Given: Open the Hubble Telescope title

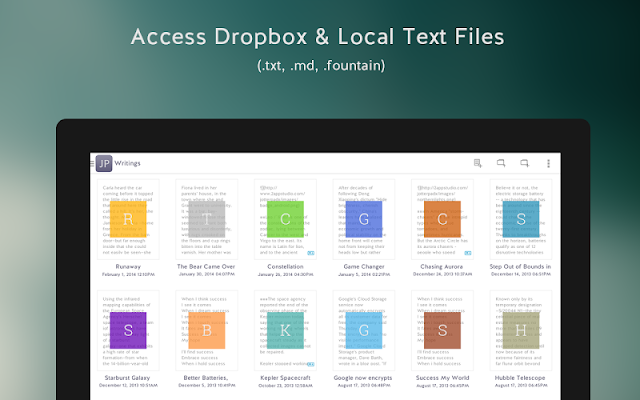Looking at the screenshot, I should click(x=520, y=378).
